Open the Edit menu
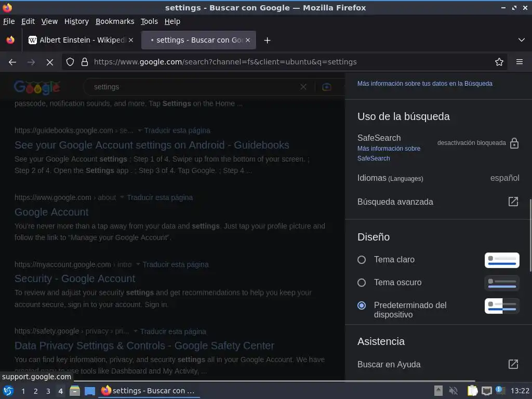 [28, 21]
